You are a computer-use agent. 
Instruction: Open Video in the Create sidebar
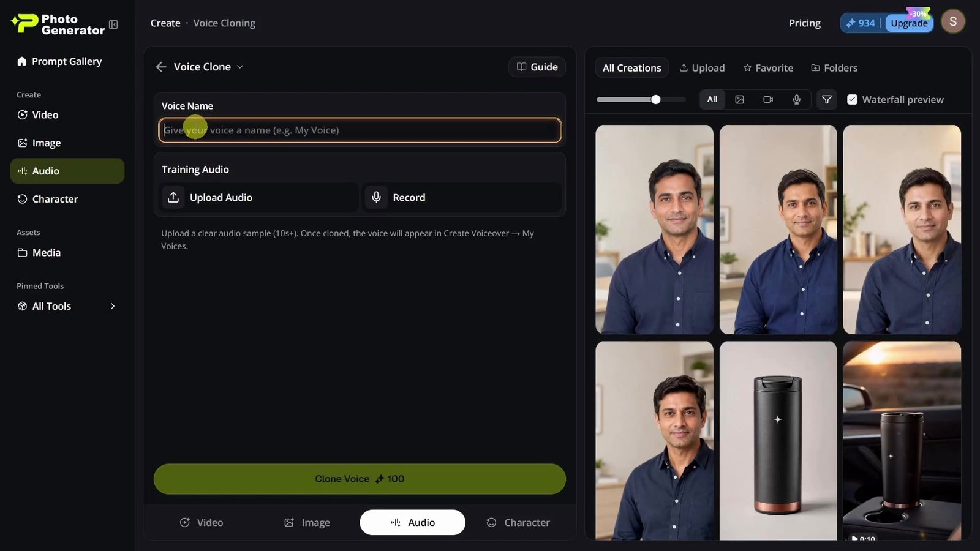(67, 114)
